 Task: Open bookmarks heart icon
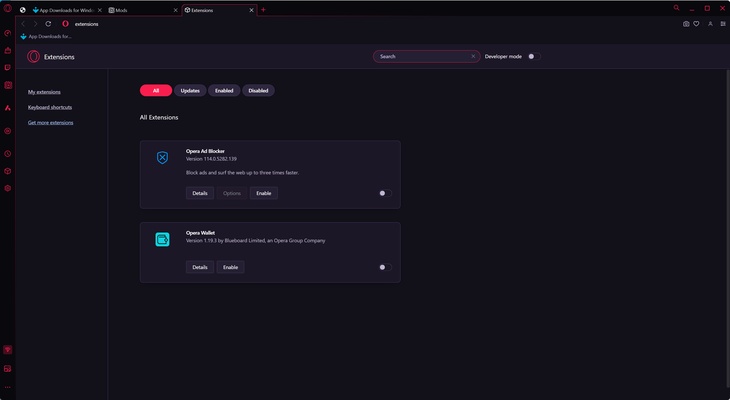[x=696, y=24]
